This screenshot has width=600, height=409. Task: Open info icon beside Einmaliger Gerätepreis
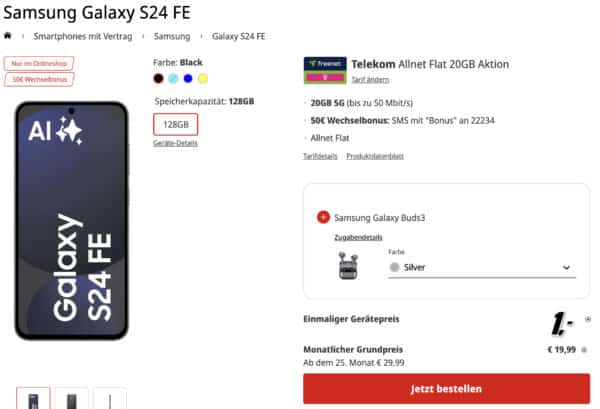[588, 319]
